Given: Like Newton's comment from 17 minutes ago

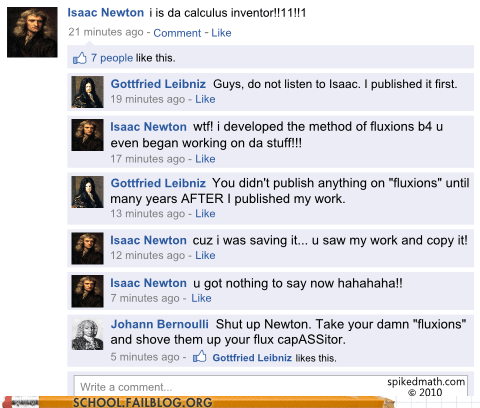Looking at the screenshot, I should point(205,159).
